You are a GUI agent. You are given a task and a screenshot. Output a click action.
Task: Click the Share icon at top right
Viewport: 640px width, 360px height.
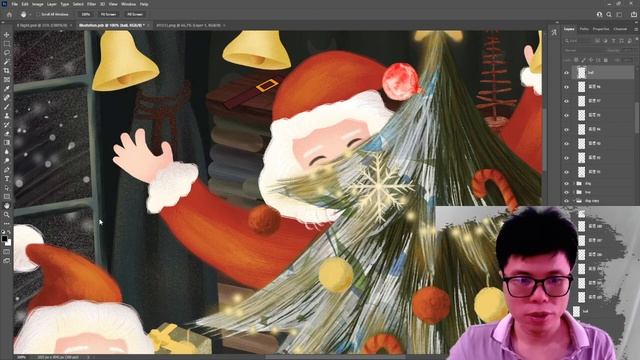tap(634, 14)
